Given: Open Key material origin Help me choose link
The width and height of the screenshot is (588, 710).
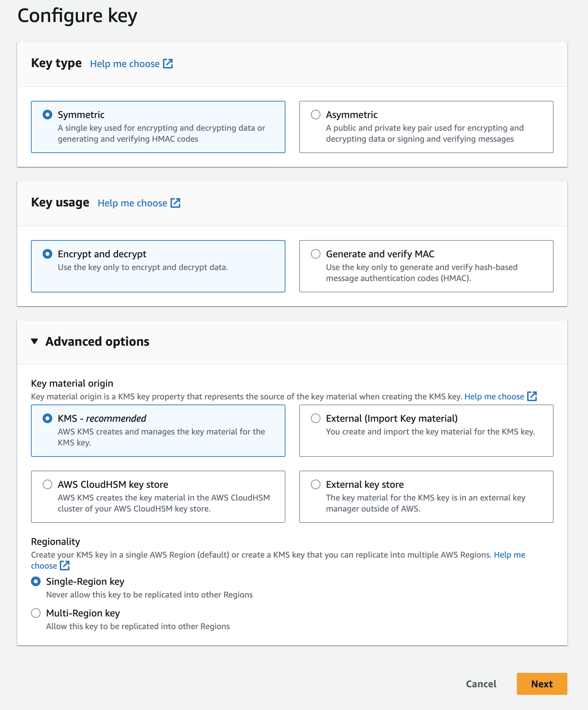Looking at the screenshot, I should 494,397.
